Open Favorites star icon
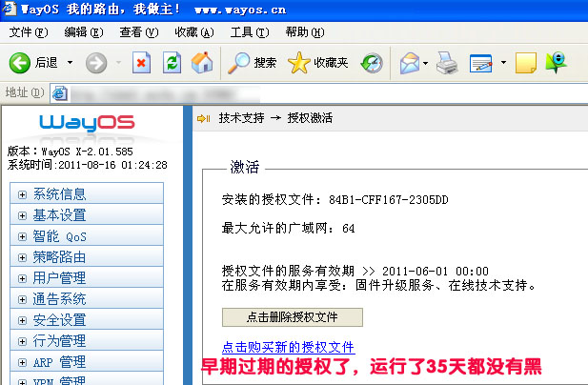Screen dimensions: 588x385 pos(299,63)
